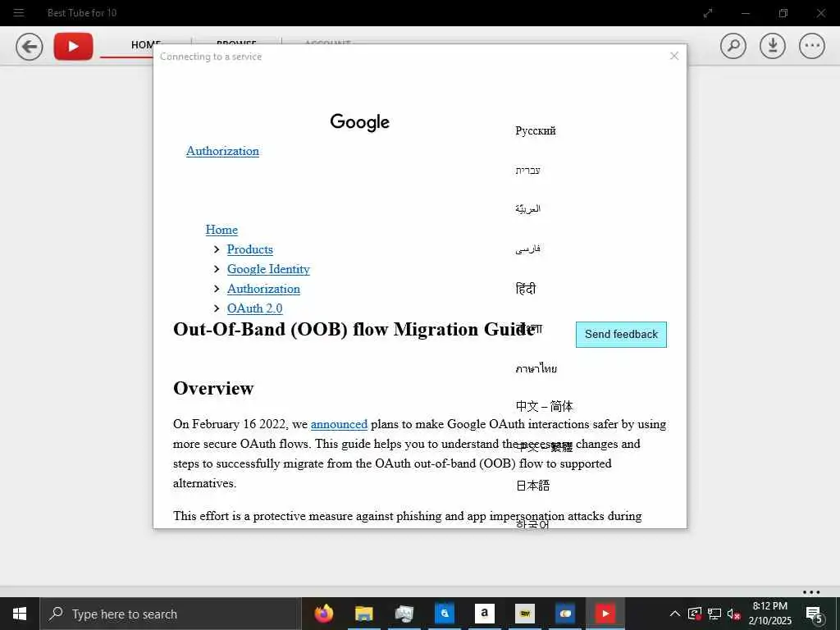Open the monitor-like taskbar app after File Explorer

pos(404,614)
